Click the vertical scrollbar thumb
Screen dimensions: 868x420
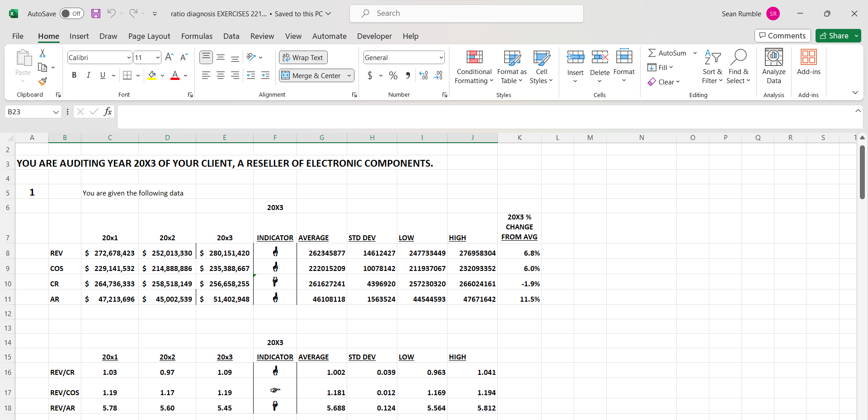coord(862,172)
